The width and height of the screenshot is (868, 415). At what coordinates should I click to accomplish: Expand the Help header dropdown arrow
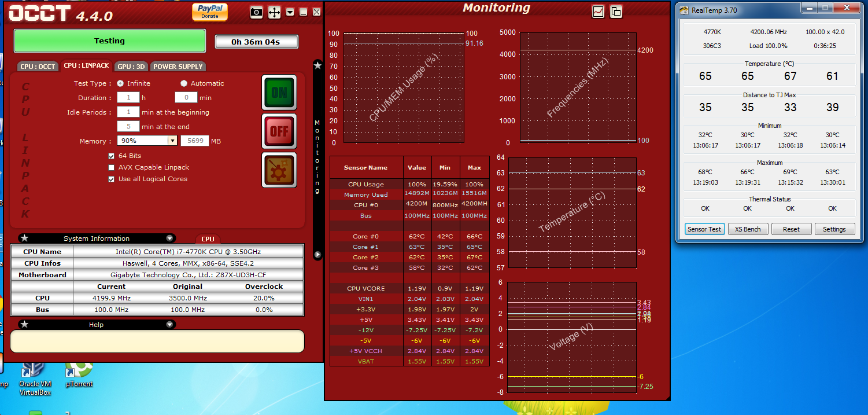(169, 324)
